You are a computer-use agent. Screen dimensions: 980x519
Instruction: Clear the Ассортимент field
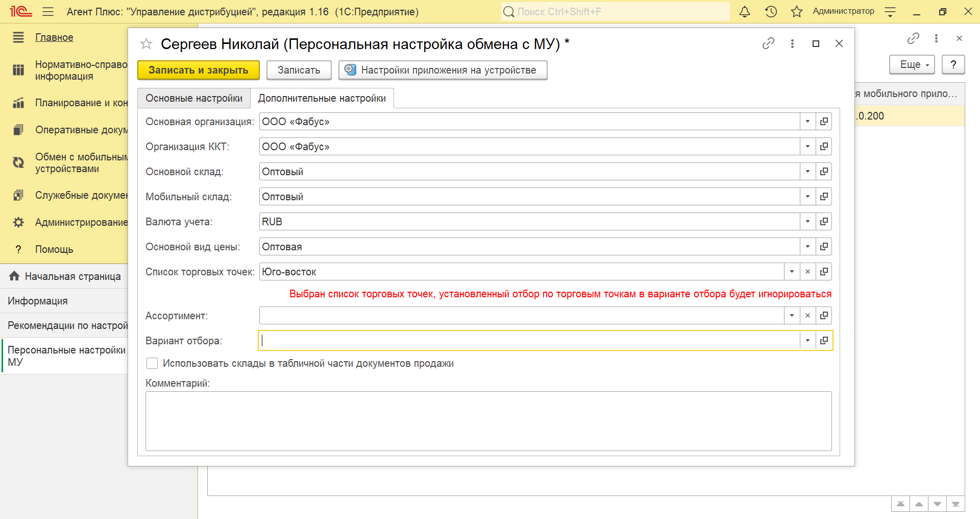point(807,316)
